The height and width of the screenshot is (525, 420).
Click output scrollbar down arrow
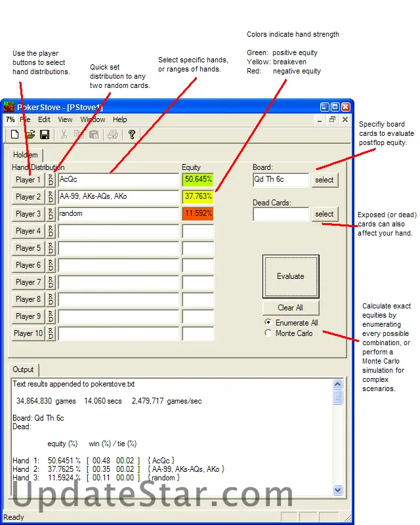point(337,490)
